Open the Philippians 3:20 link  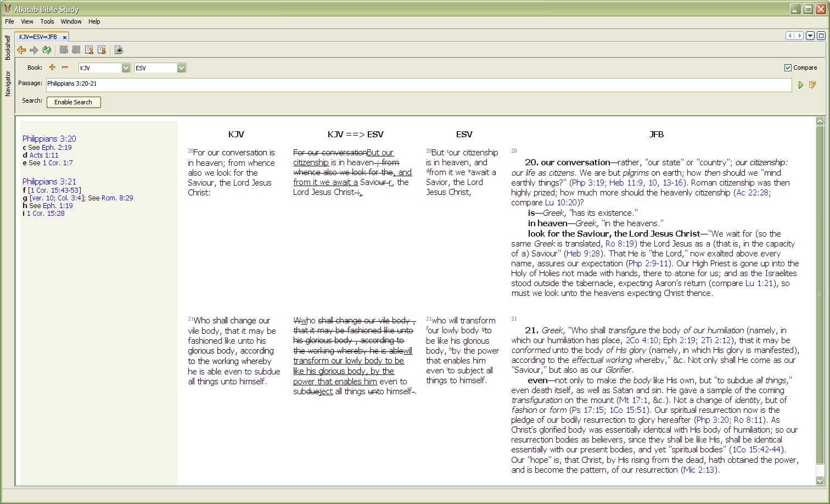click(x=49, y=138)
